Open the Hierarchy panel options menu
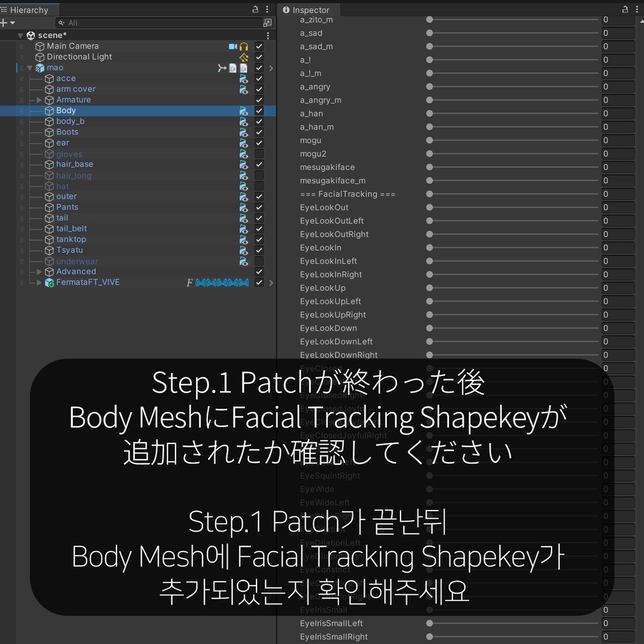 point(267,9)
